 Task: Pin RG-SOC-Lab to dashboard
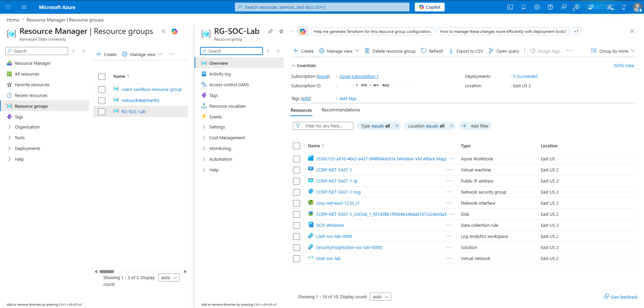pyautogui.click(x=270, y=31)
